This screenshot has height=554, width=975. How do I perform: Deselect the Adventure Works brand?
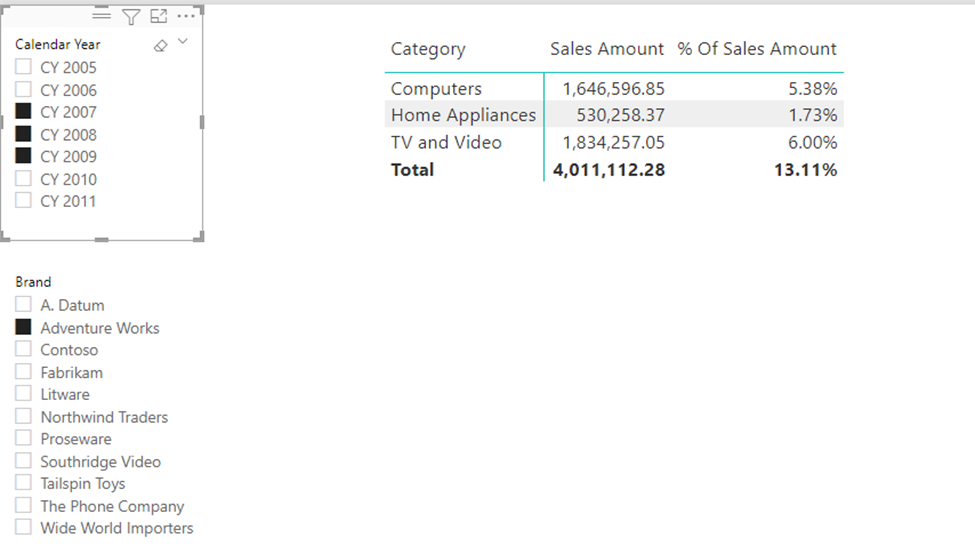pos(23,327)
